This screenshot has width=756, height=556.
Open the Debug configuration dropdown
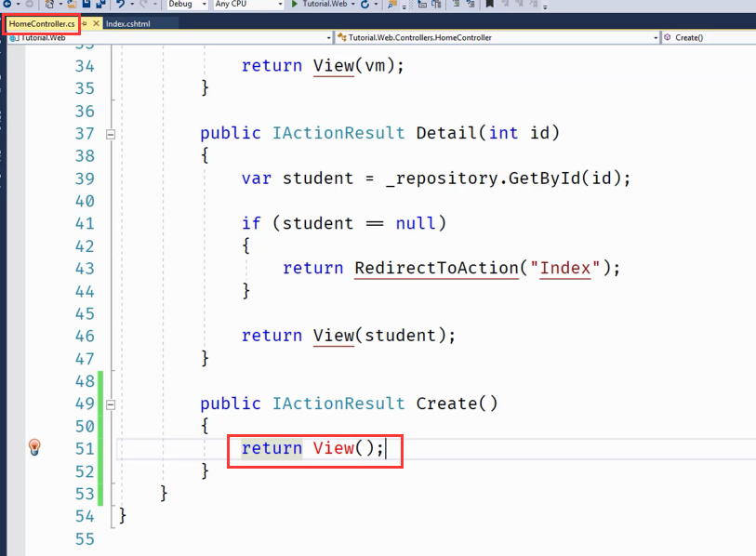pos(186,5)
